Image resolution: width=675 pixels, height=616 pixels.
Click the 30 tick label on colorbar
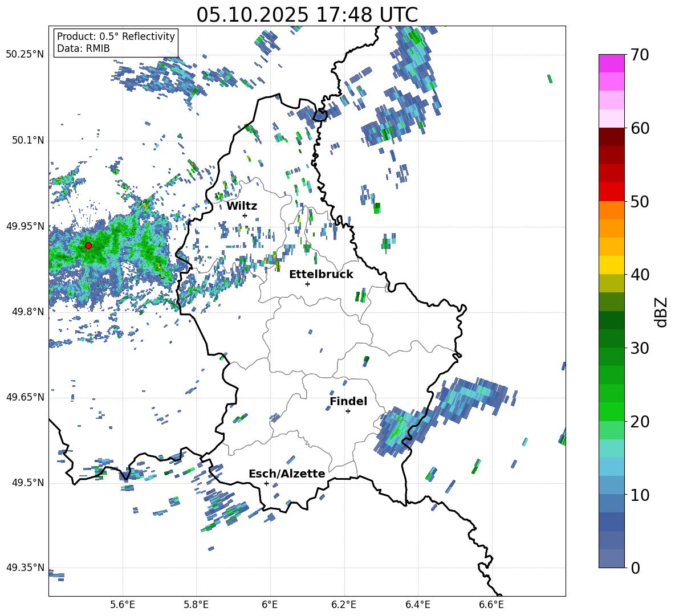pos(639,348)
